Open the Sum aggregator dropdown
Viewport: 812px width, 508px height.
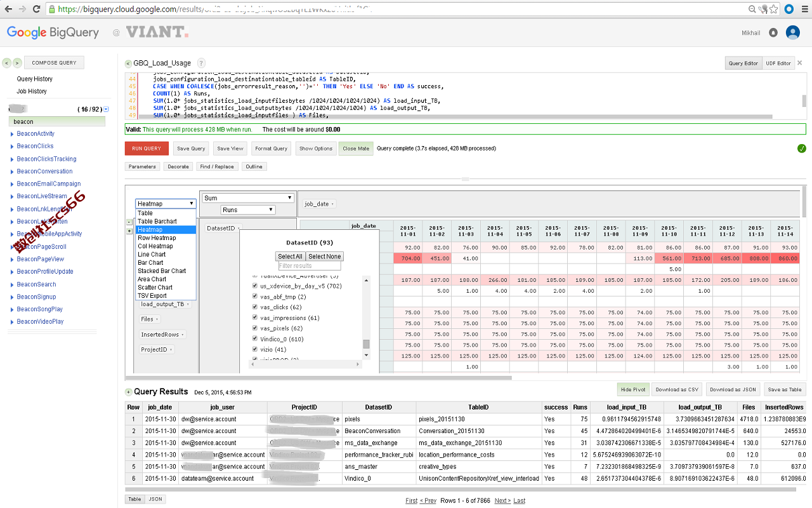tap(248, 198)
